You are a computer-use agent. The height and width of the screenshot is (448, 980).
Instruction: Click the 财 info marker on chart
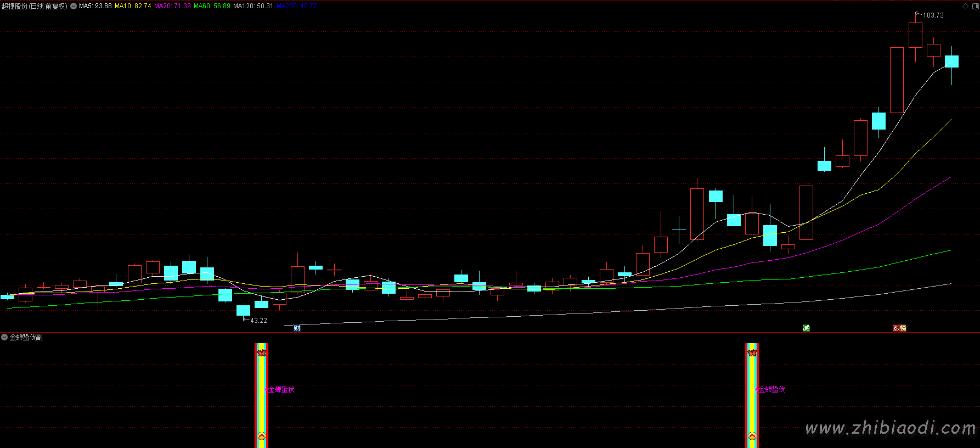coord(297,328)
